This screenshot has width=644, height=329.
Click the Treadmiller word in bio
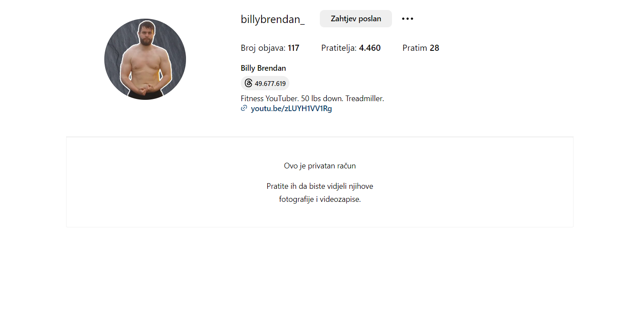365,99
